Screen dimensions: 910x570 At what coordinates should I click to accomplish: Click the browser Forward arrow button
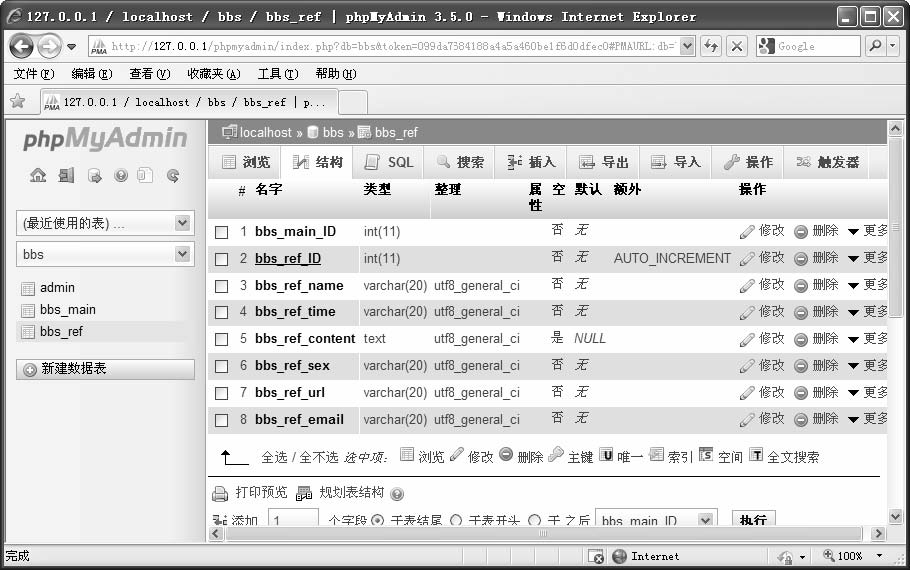[x=49, y=46]
